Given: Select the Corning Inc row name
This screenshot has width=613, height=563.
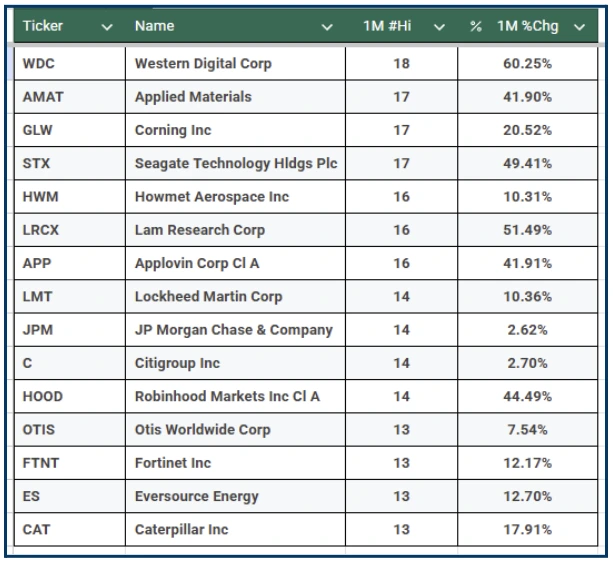Looking at the screenshot, I should click(173, 130).
